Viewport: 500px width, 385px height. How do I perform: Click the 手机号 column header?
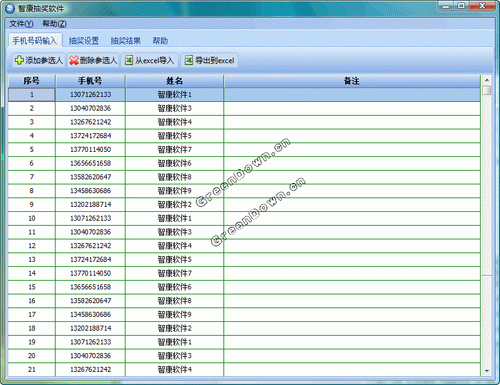pos(90,81)
